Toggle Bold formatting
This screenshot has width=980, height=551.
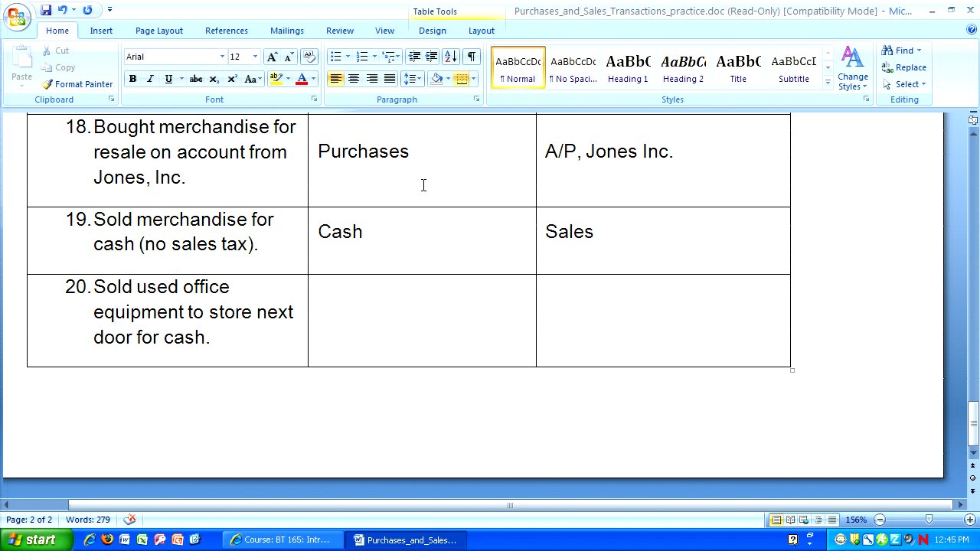click(x=132, y=79)
